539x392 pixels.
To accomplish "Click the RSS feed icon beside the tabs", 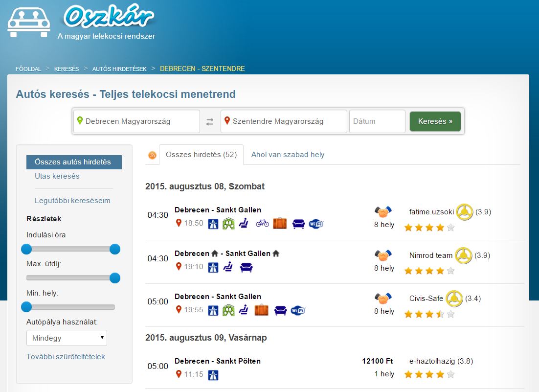I will click(152, 155).
